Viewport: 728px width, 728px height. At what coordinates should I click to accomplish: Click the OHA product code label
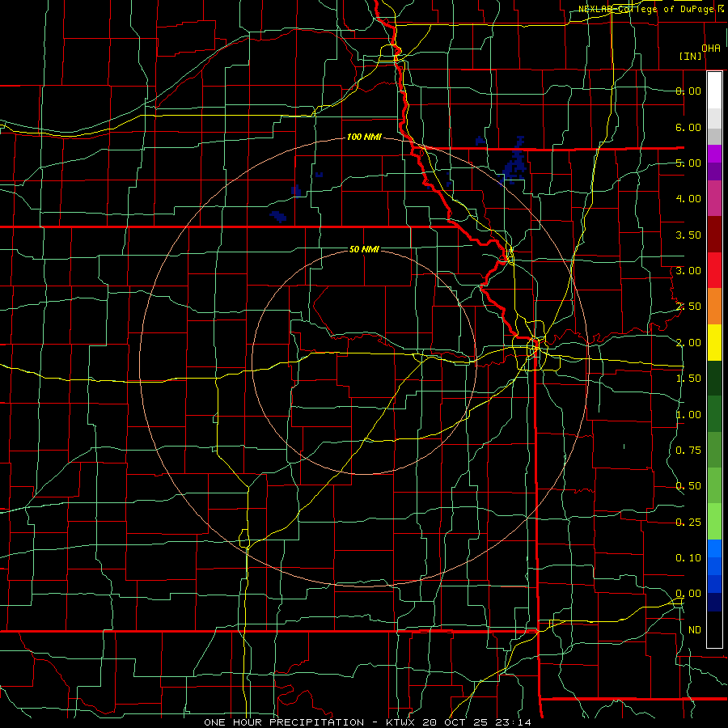coord(711,49)
